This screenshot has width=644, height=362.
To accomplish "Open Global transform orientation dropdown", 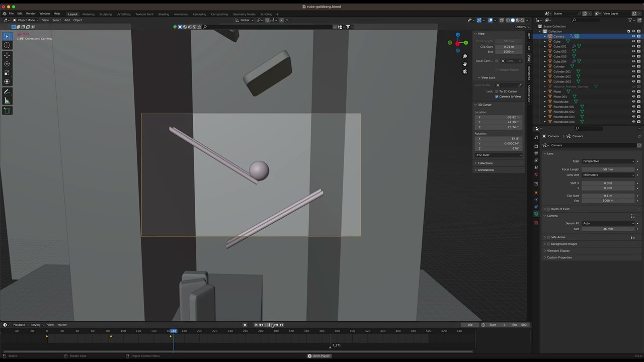I will 245,20.
